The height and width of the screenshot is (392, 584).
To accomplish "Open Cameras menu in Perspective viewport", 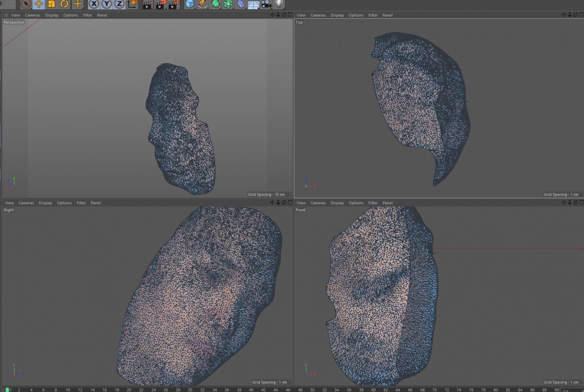I will [32, 15].
